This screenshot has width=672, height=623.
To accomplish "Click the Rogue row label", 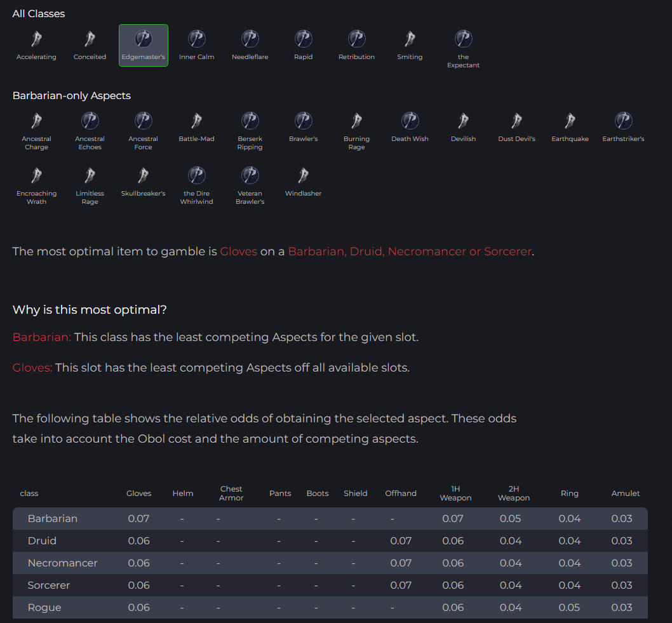I will point(44,608).
